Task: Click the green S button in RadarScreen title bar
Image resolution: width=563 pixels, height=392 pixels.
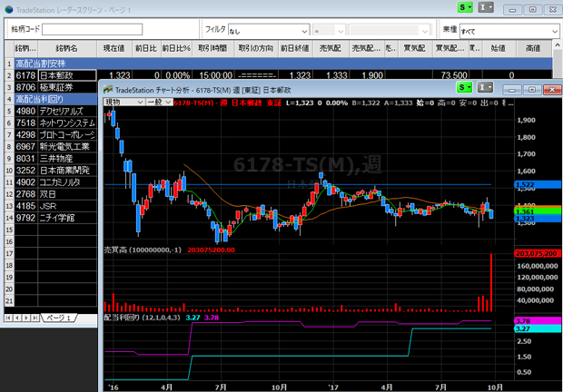Action: pos(465,7)
